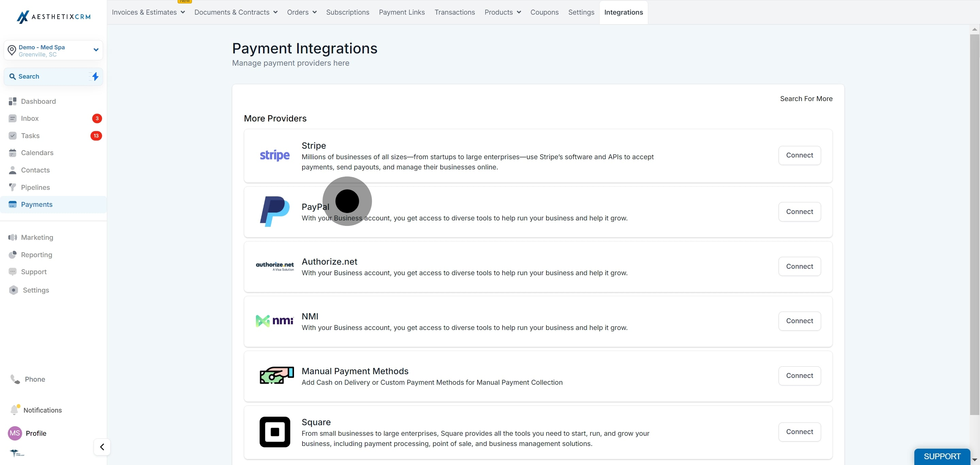Click the Inbox unread badge showing 3
This screenshot has height=465, width=980.
pos(97,118)
